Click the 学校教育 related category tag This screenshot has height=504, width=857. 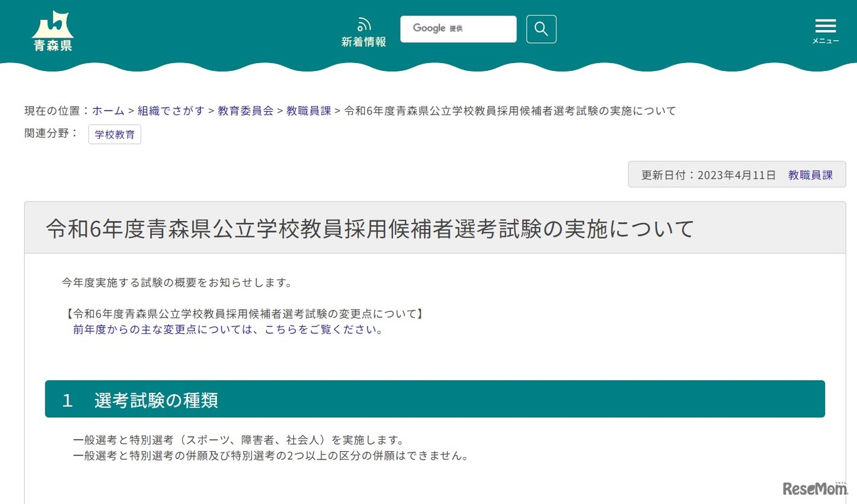point(114,134)
